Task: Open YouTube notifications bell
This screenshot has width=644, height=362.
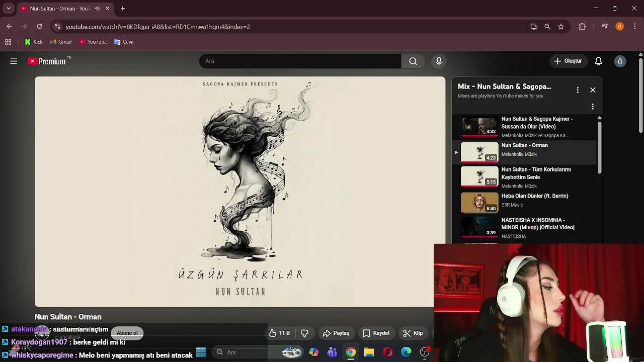Action: click(598, 61)
